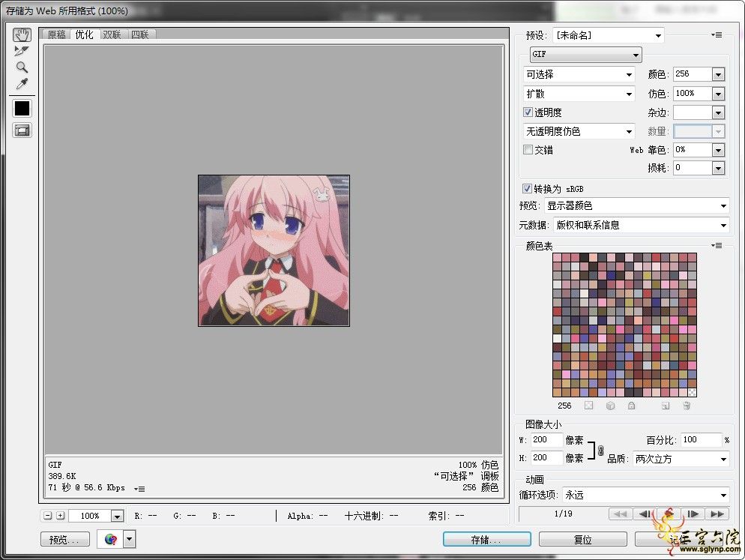Viewport: 745px width, 560px height.
Task: Click the 百分比 percent input field
Action: click(x=701, y=440)
